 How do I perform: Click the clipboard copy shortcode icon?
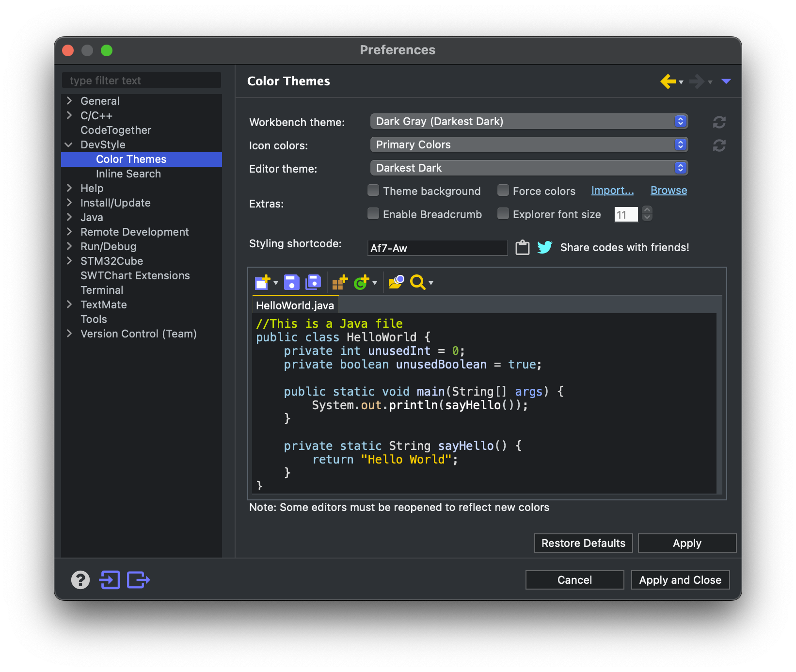click(x=522, y=247)
